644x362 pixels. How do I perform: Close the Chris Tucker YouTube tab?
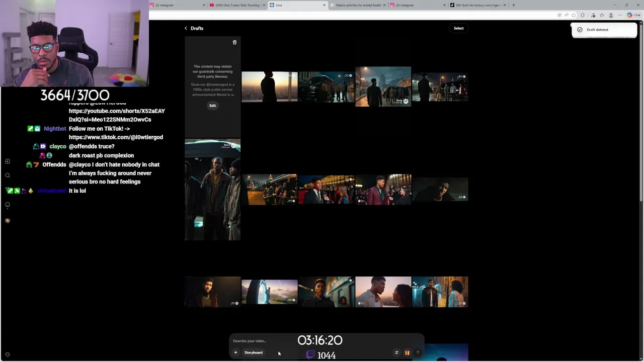(x=264, y=5)
